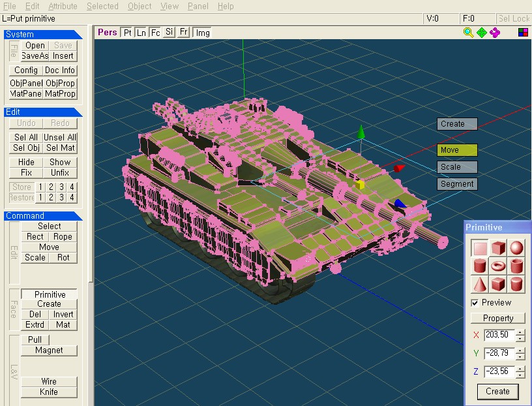The height and width of the screenshot is (406, 532).
Task: Click the Extrd face command
Action: (x=35, y=325)
